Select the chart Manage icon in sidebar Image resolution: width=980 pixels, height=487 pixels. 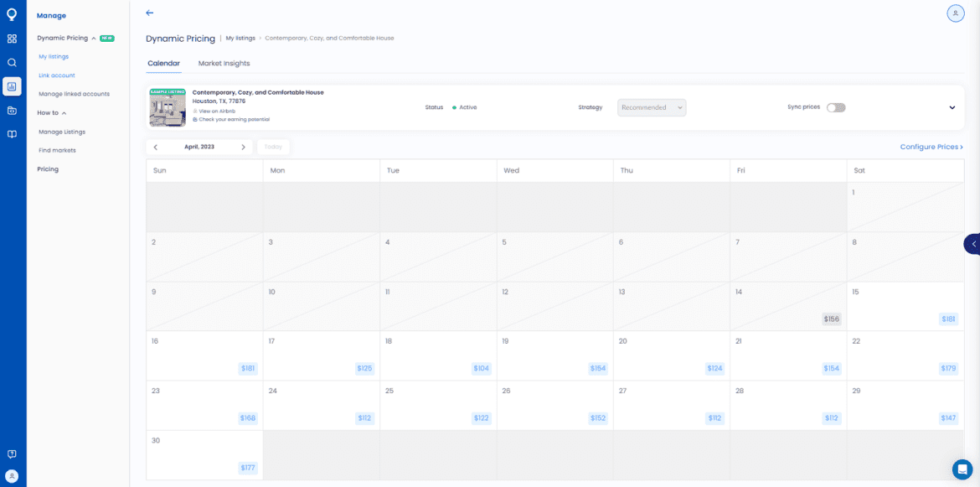pos(12,86)
